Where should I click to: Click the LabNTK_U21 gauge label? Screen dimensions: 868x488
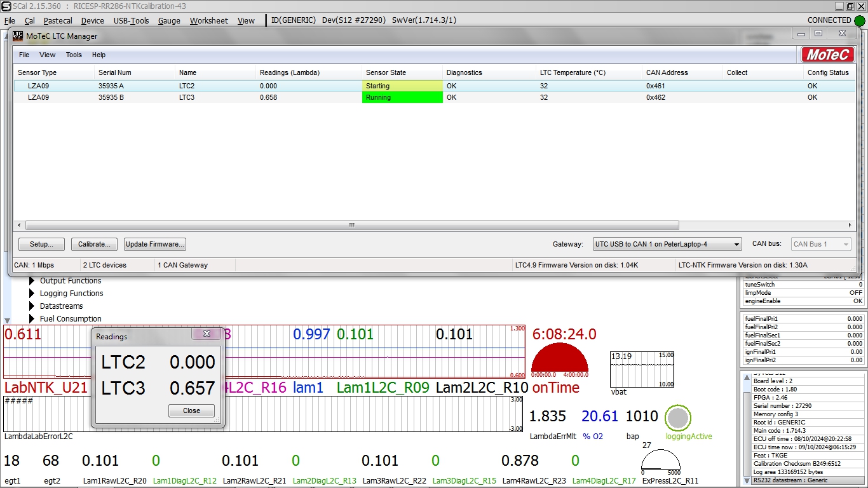46,388
